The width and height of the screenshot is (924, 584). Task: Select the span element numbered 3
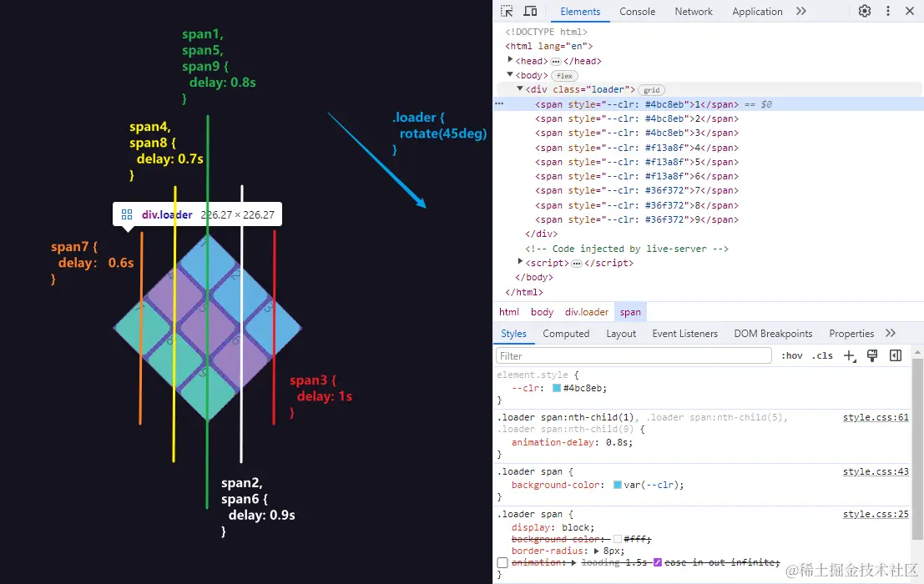point(636,133)
